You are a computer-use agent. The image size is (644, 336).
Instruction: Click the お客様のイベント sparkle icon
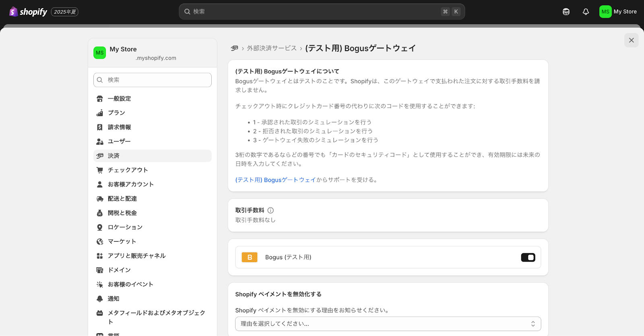(100, 285)
